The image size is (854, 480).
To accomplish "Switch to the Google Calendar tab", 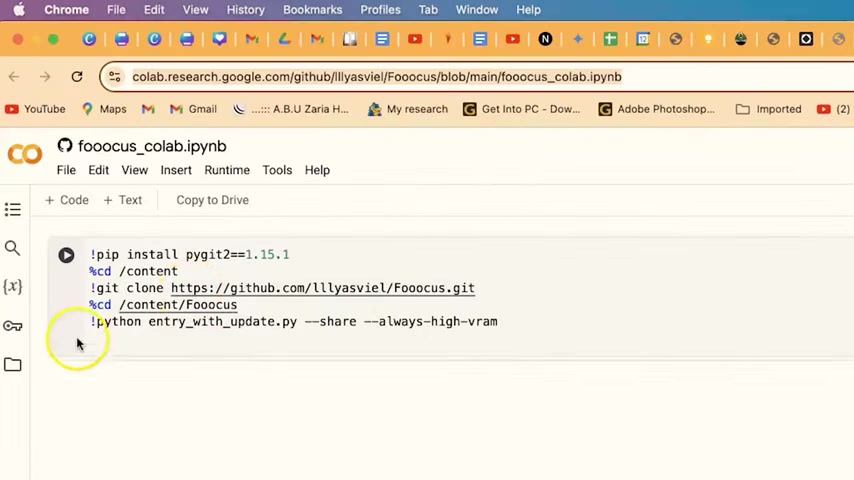I will tap(643, 39).
